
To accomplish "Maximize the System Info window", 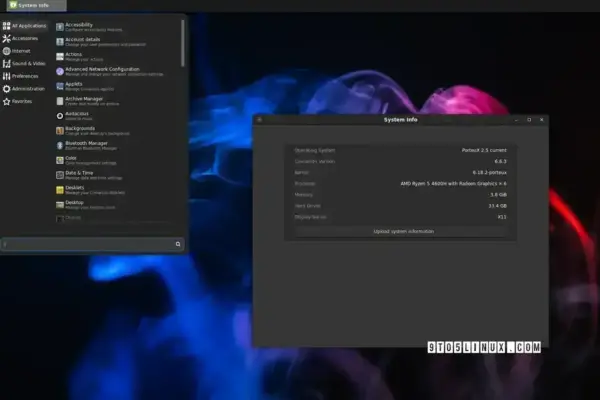I will 529,120.
